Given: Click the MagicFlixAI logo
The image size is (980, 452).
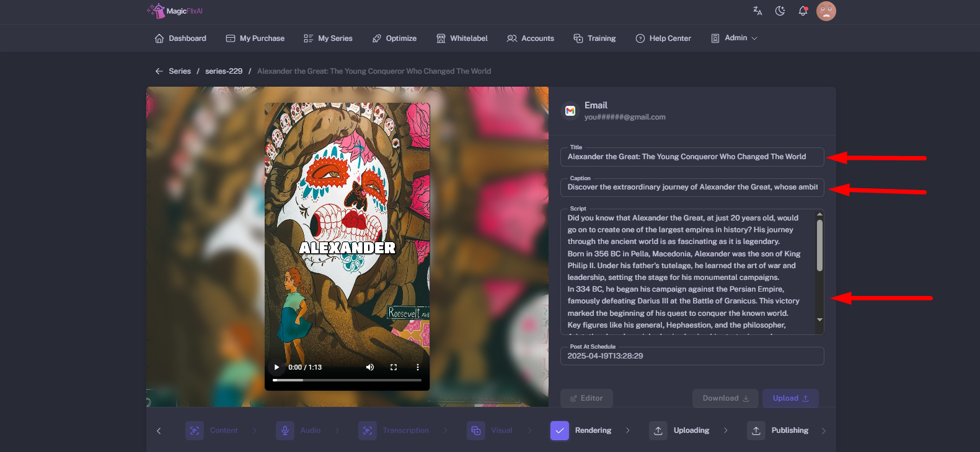Looking at the screenshot, I should coord(175,11).
